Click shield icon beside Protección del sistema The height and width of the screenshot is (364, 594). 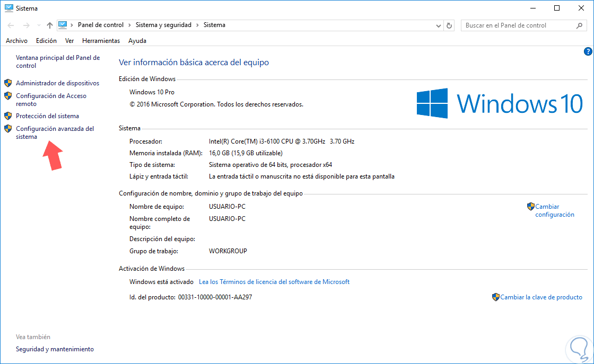click(8, 116)
